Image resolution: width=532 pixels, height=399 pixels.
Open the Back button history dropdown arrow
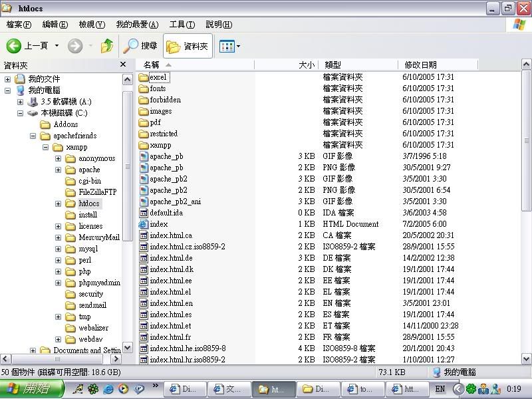point(57,46)
